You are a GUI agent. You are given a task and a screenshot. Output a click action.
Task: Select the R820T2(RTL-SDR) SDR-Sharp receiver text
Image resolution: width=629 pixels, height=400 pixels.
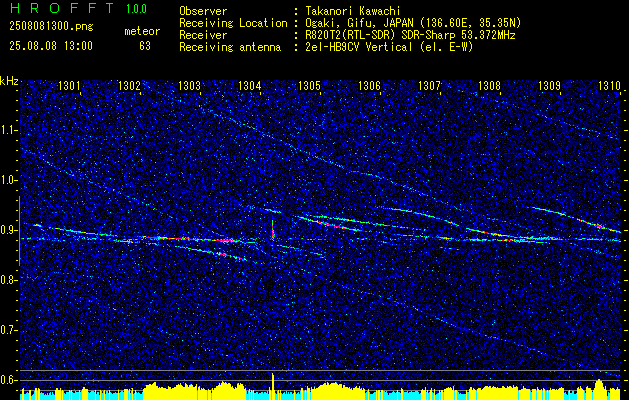point(410,35)
